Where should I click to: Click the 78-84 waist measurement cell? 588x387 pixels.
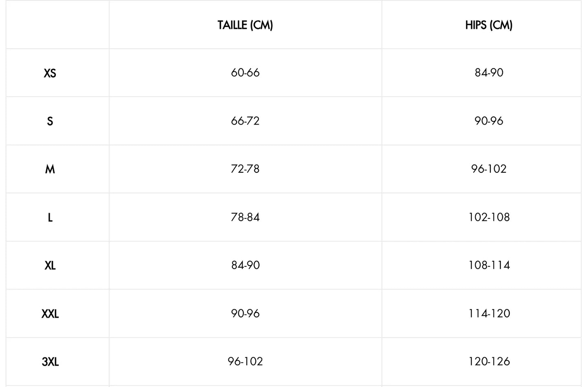tap(245, 217)
